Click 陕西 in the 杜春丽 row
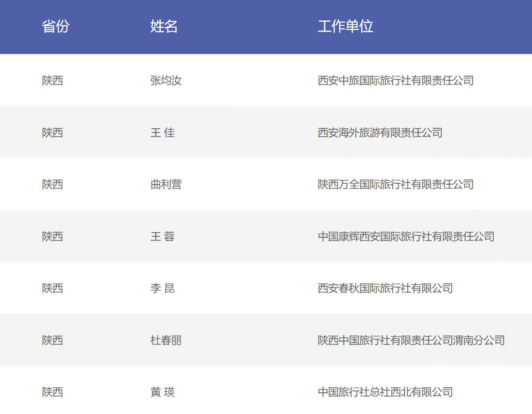532x414 pixels. pos(53,340)
